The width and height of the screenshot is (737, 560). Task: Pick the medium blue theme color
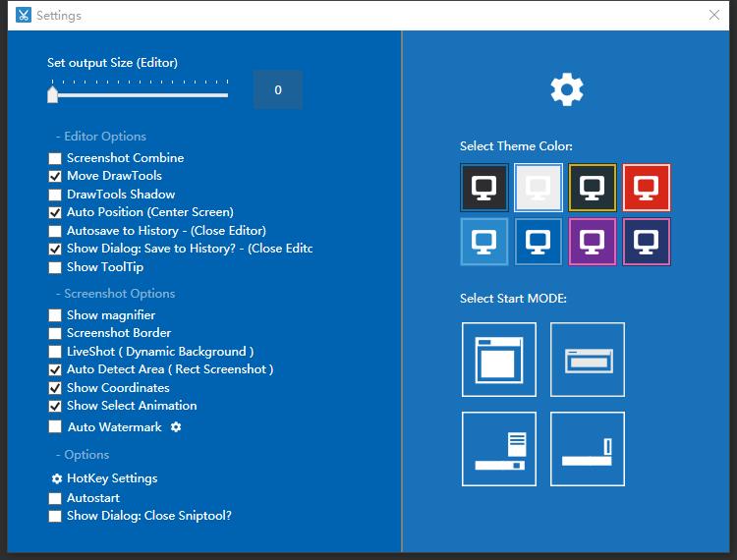pos(539,242)
